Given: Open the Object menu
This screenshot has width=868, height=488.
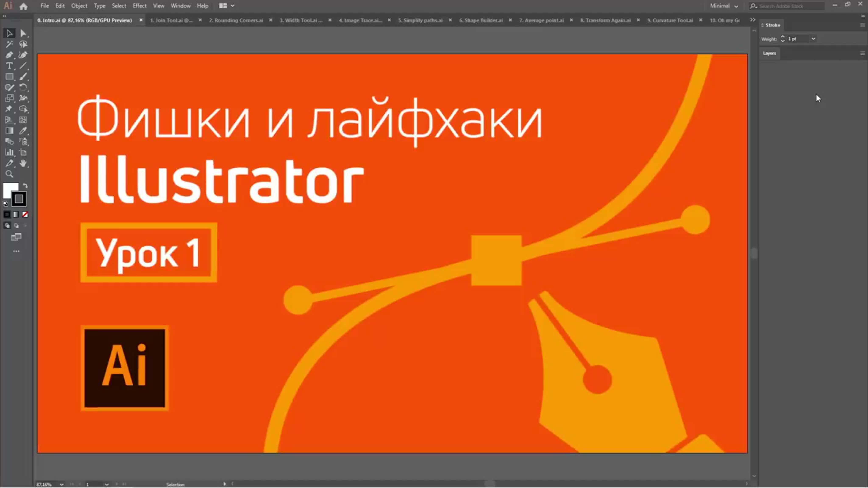Looking at the screenshot, I should click(79, 6).
